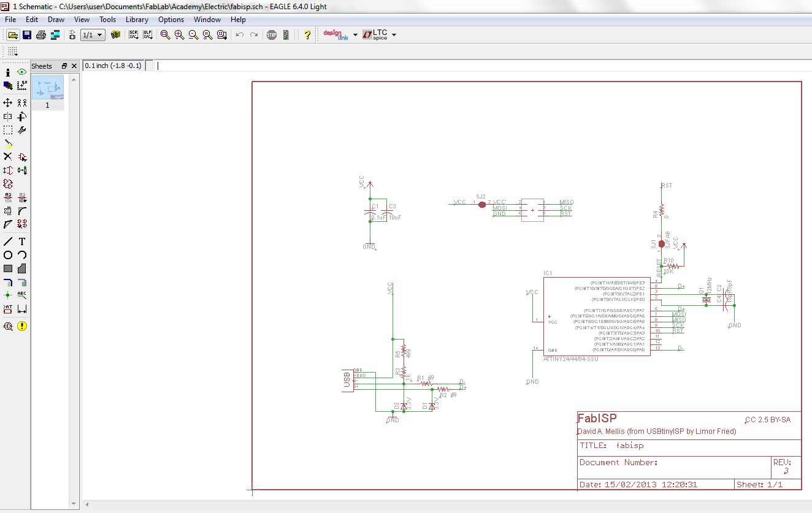Select the Wire line tool

coord(8,241)
